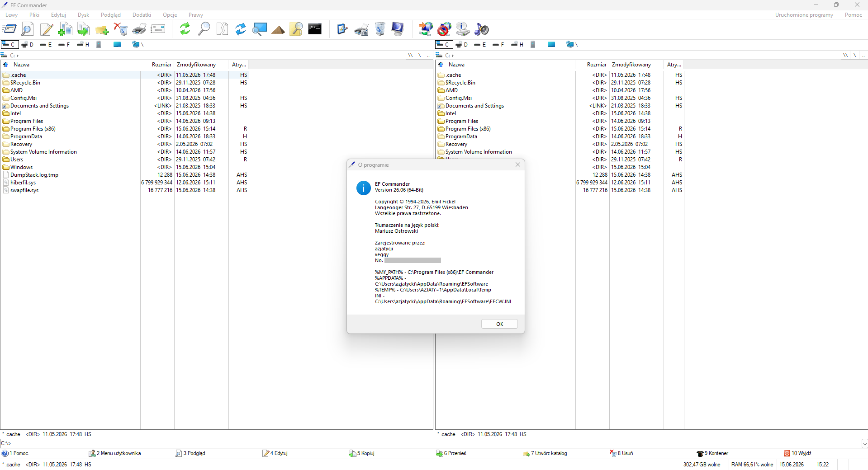The image size is (868, 470).
Task: Click Uruchomione programy in the menu bar
Action: click(804, 15)
